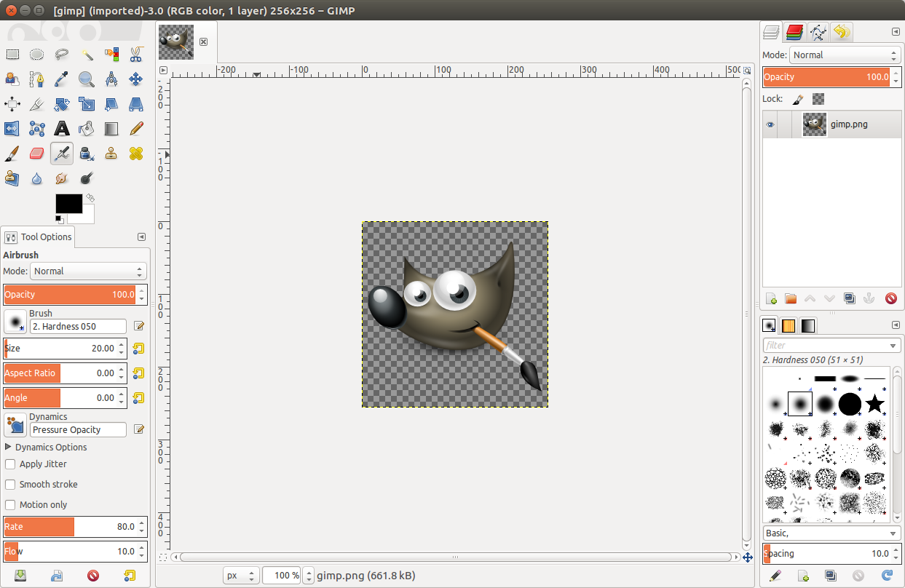Toggle the Lock alpha channel checkerboard icon

[819, 99]
